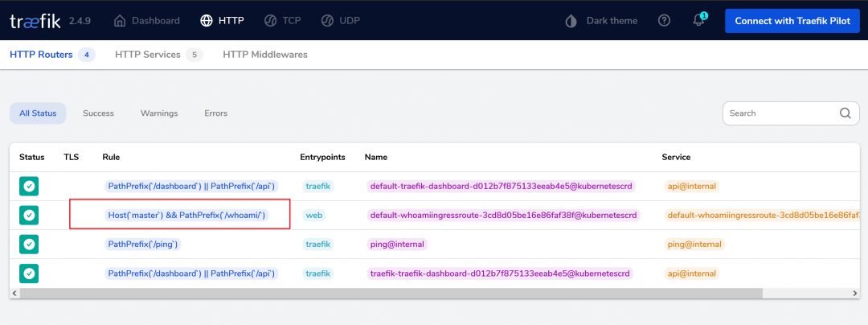The height and width of the screenshot is (325, 868).
Task: Open the notifications bell
Action: 699,20
